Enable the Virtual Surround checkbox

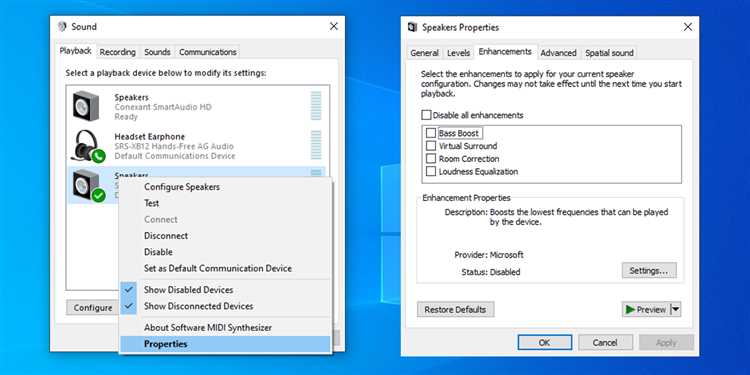click(x=431, y=146)
